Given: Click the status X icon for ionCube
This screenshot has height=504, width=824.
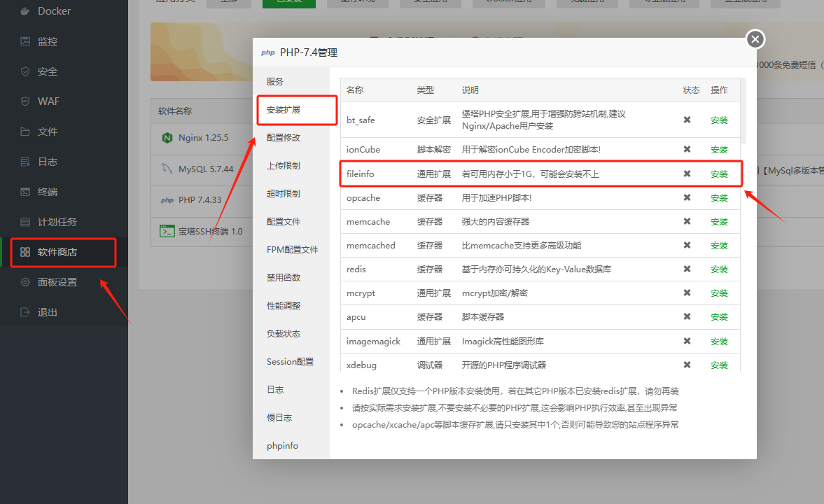Looking at the screenshot, I should click(x=687, y=149).
